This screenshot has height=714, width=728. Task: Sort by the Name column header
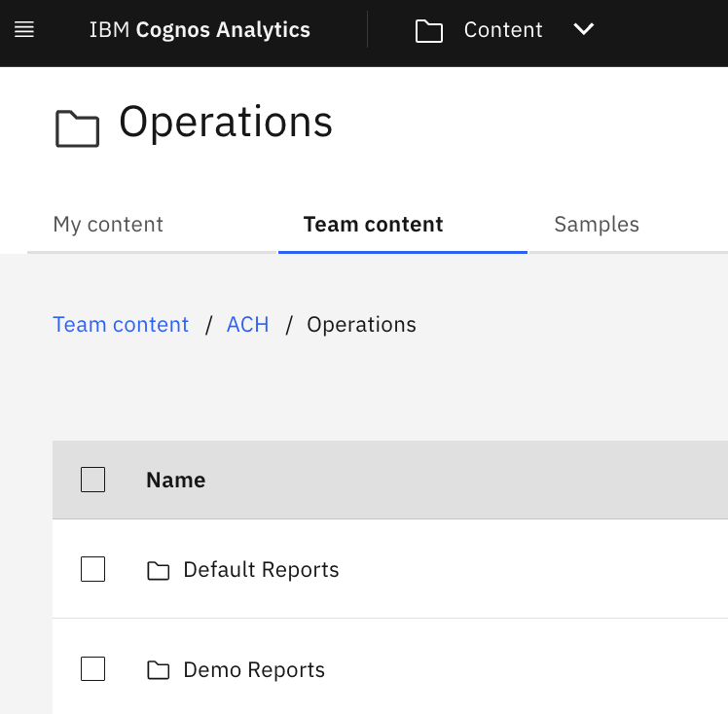coord(175,480)
